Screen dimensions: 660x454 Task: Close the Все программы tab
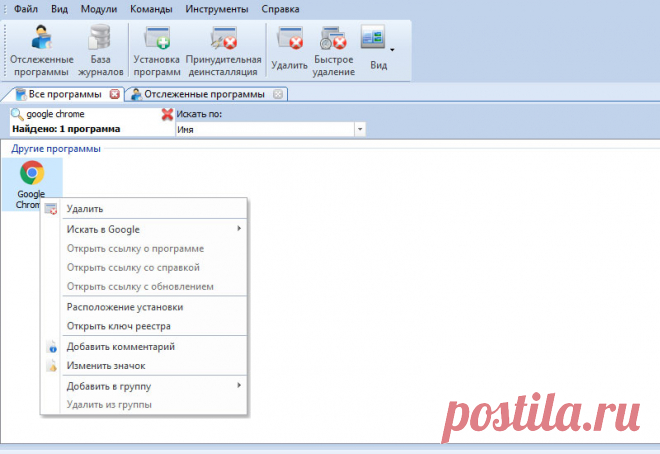point(115,94)
